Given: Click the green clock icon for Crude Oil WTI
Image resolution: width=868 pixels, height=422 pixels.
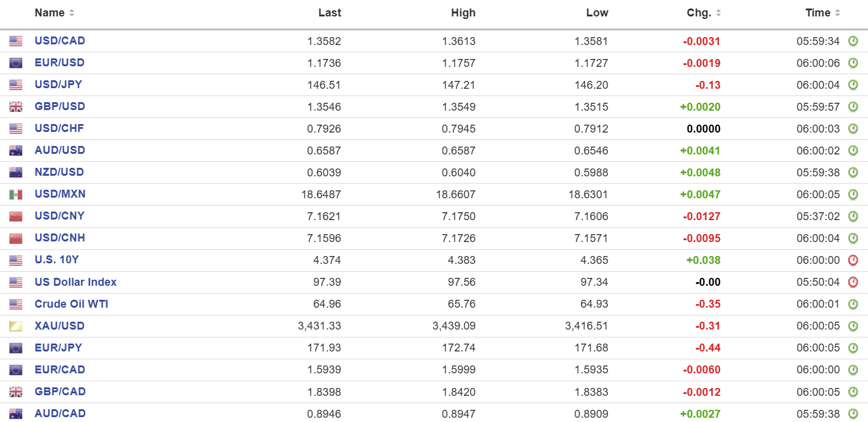Looking at the screenshot, I should (853, 304).
